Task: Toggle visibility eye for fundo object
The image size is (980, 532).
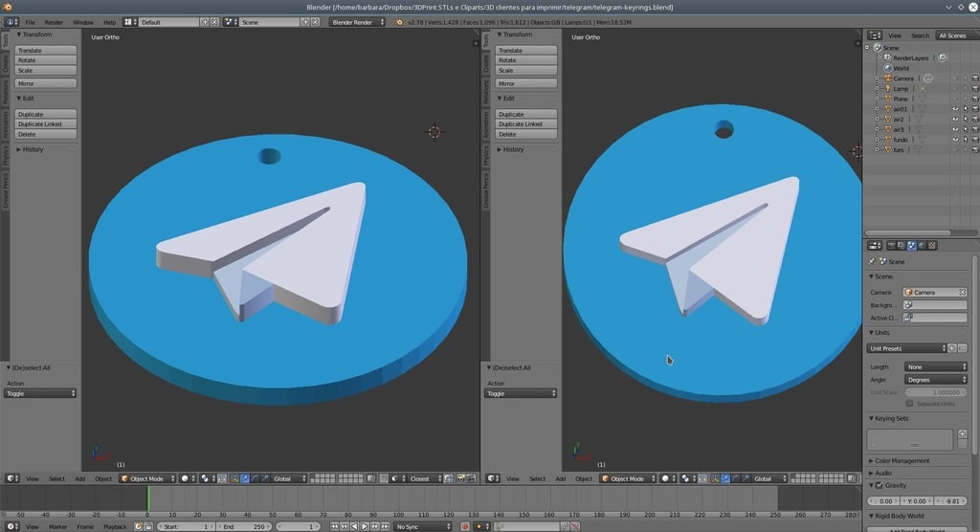Action: click(x=955, y=140)
